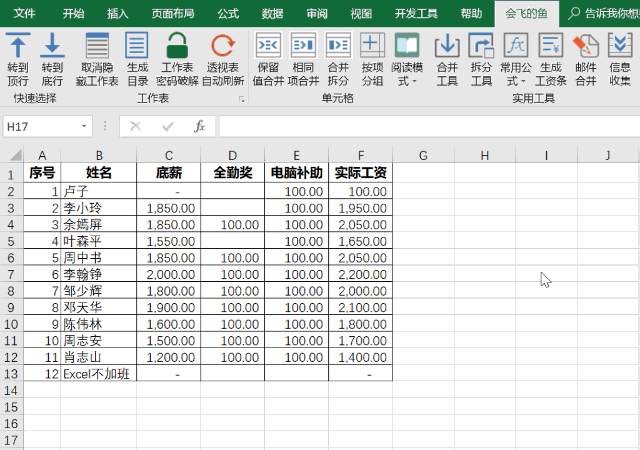Click the 底薪 header cell
This screenshot has height=450, width=640.
[169, 173]
